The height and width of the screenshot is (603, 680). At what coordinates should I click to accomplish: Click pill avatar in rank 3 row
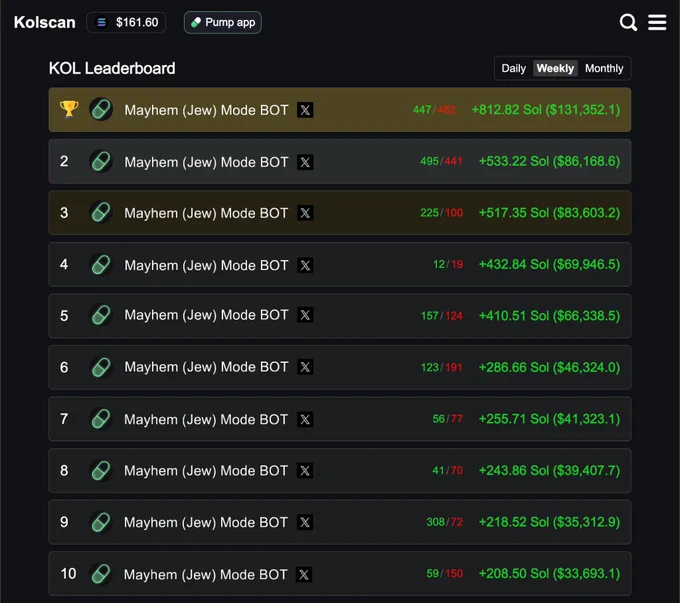click(101, 213)
